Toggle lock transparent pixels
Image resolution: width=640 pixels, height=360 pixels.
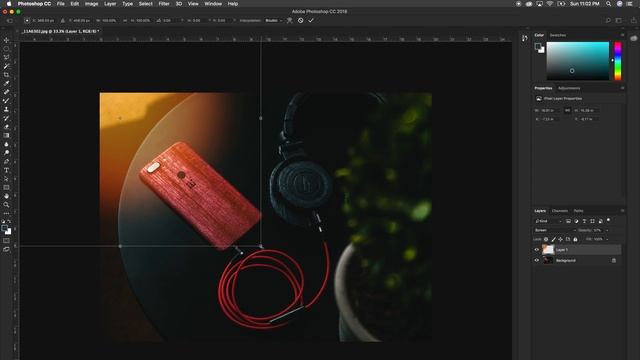(546, 239)
